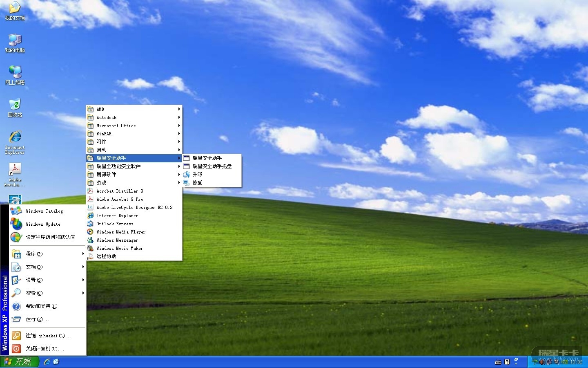The width and height of the screenshot is (588, 368).
Task: Select 瑞星安全助手托盘 in submenu
Action: click(212, 166)
